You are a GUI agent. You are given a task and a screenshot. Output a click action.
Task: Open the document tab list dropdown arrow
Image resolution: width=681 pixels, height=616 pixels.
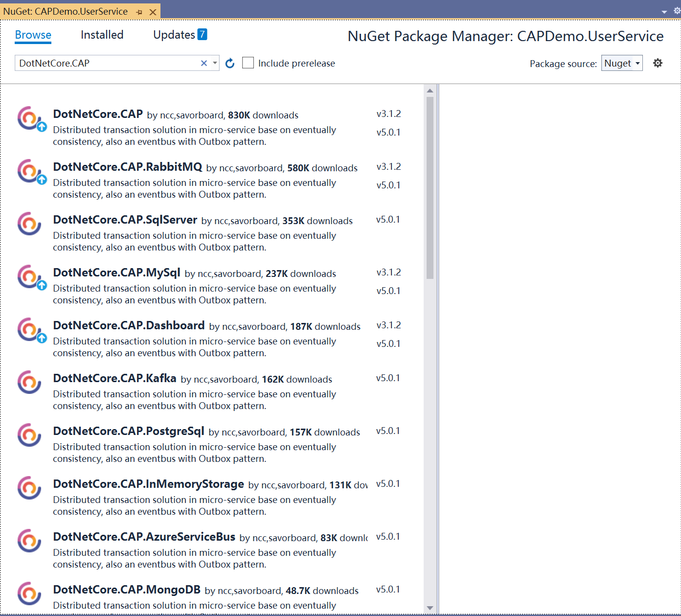pyautogui.click(x=664, y=12)
